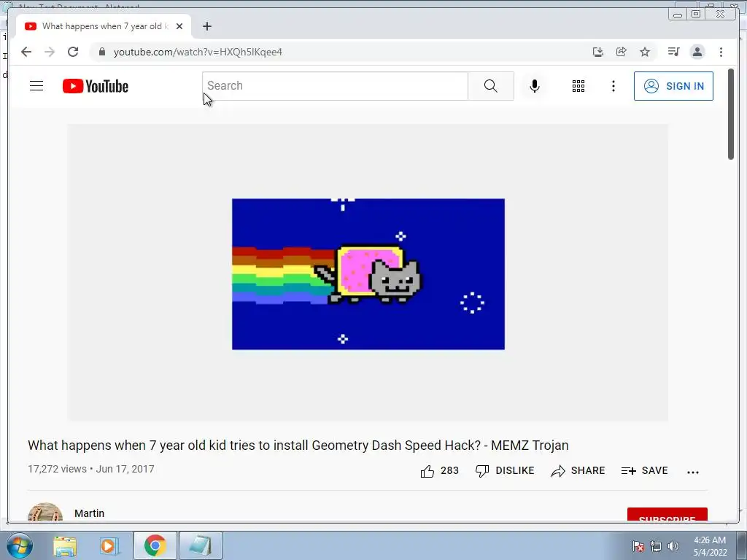747x560 pixels.
Task: Select the 'What happens when 7 year old' tab
Action: pos(104,26)
